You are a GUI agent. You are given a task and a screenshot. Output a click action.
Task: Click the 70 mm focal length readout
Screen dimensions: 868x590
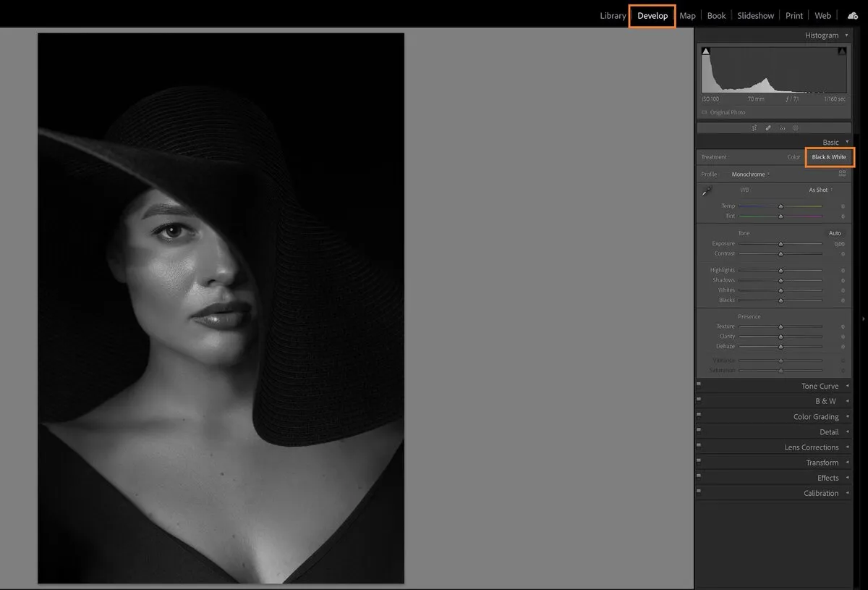[756, 99]
